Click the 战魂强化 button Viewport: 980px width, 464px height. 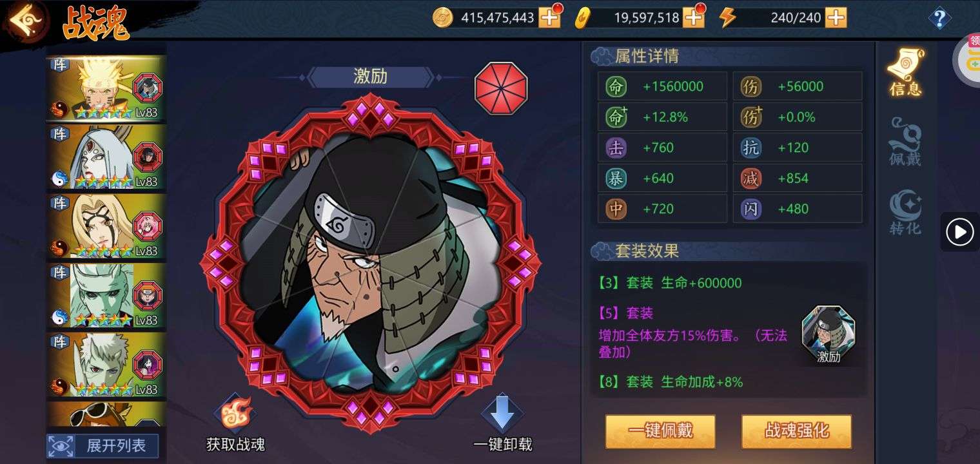pos(796,431)
